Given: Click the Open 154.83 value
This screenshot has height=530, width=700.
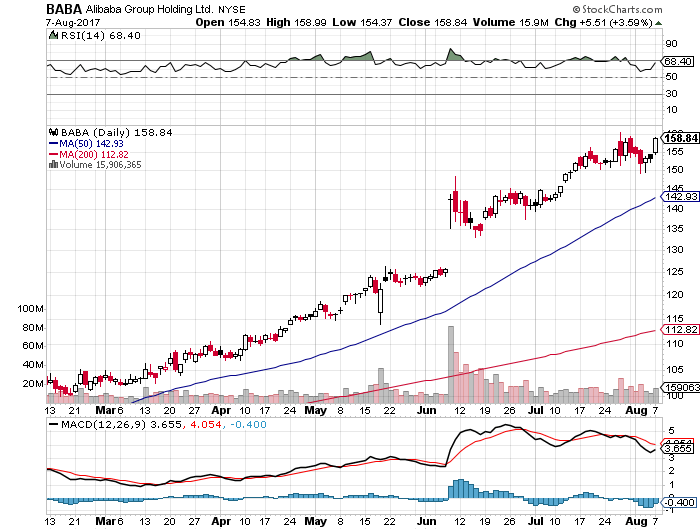Looking at the screenshot, I should tap(228, 22).
